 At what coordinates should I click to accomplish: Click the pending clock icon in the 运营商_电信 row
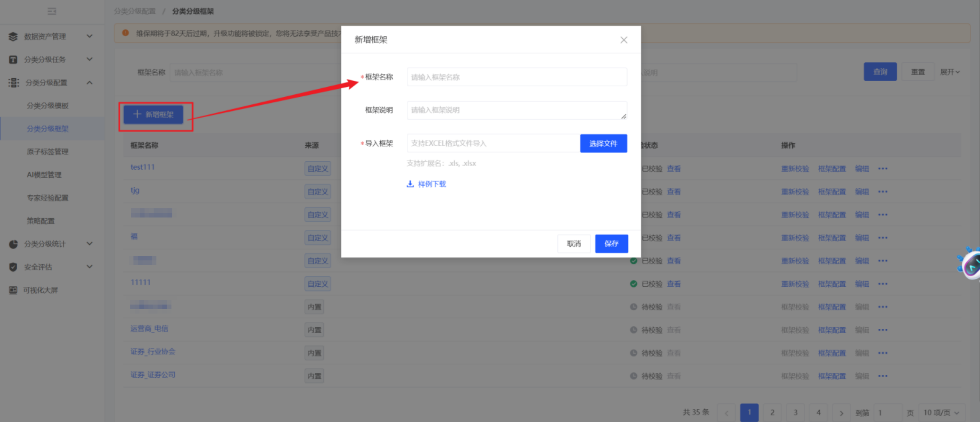633,330
